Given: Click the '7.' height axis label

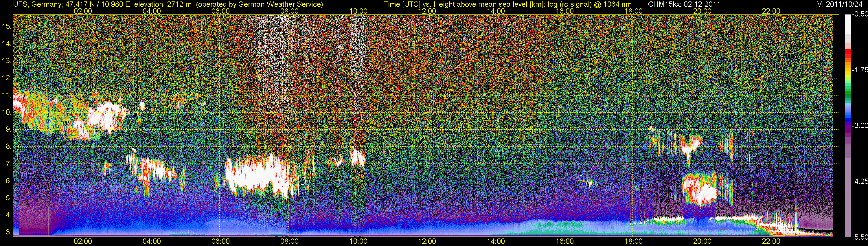Looking at the screenshot, I should click(x=8, y=164).
